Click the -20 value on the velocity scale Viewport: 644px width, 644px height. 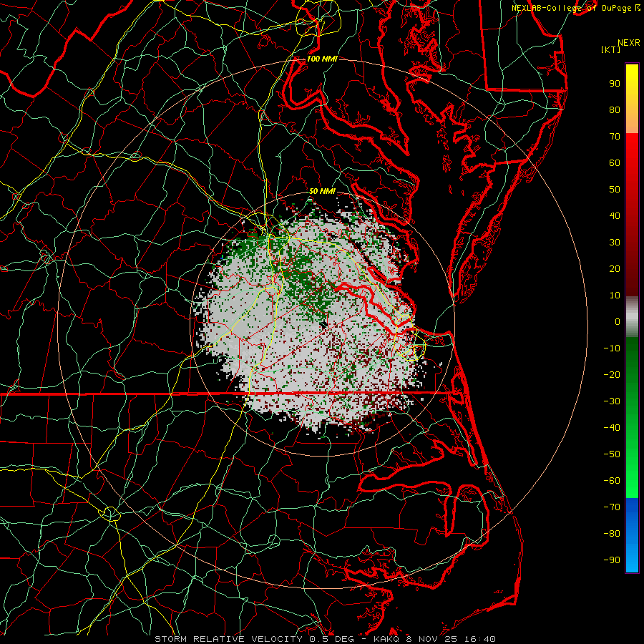tap(612, 375)
